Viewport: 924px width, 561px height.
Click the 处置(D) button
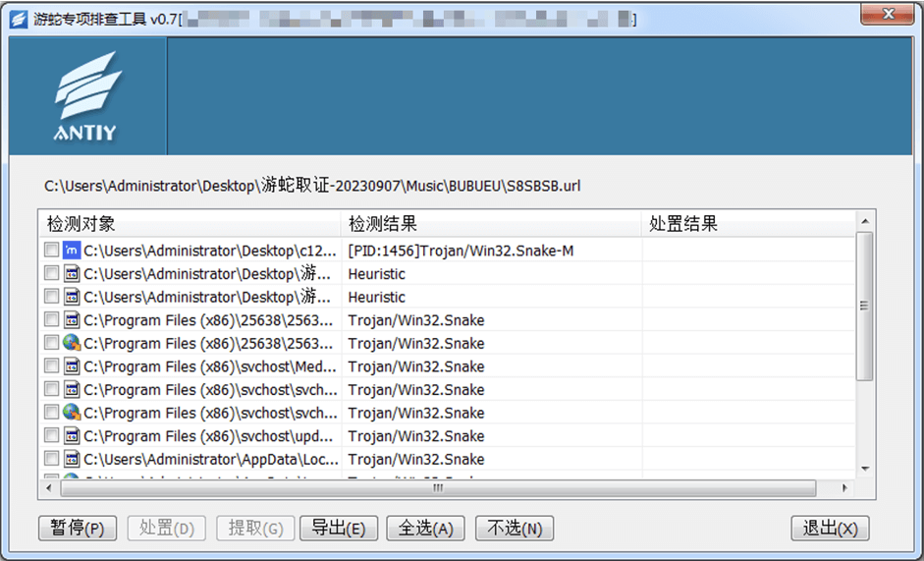pos(166,528)
